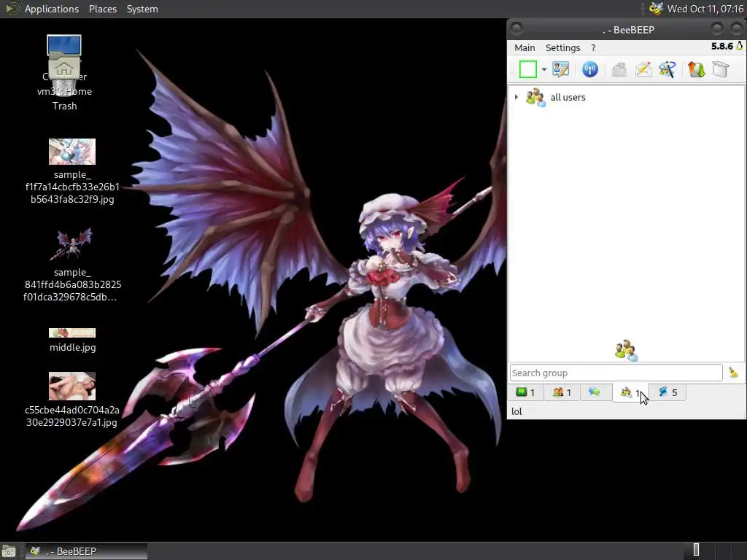Click the show desktop icon in bottom panel
The width and height of the screenshot is (747, 560).
click(x=9, y=551)
